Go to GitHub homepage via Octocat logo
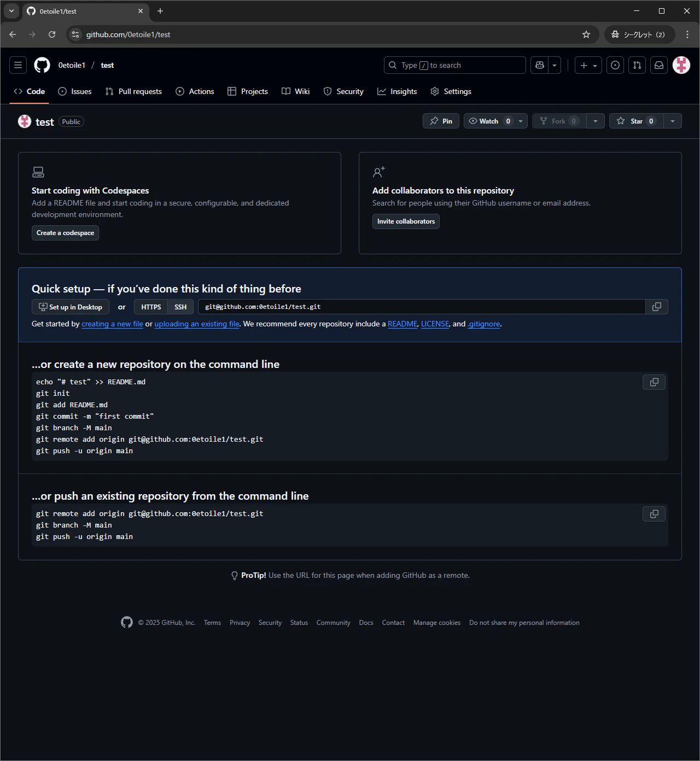This screenshot has height=761, width=700. point(42,65)
